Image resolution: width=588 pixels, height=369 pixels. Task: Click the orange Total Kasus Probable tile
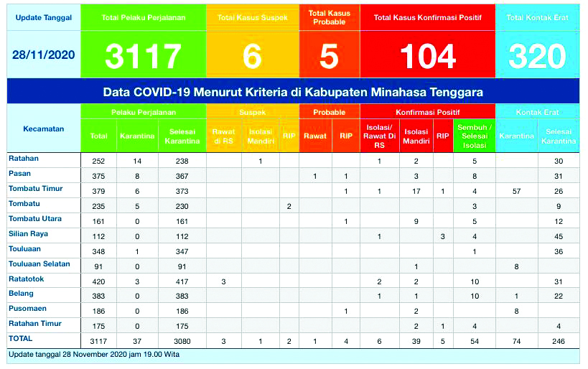(328, 43)
